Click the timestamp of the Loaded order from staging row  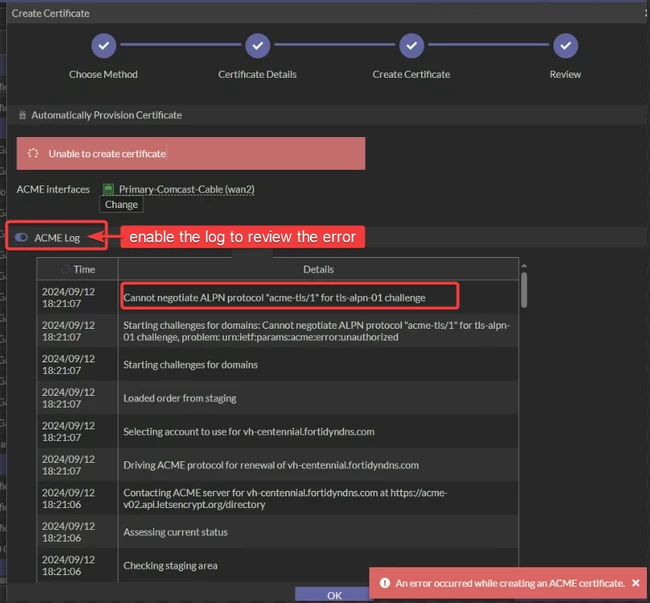tap(68, 398)
